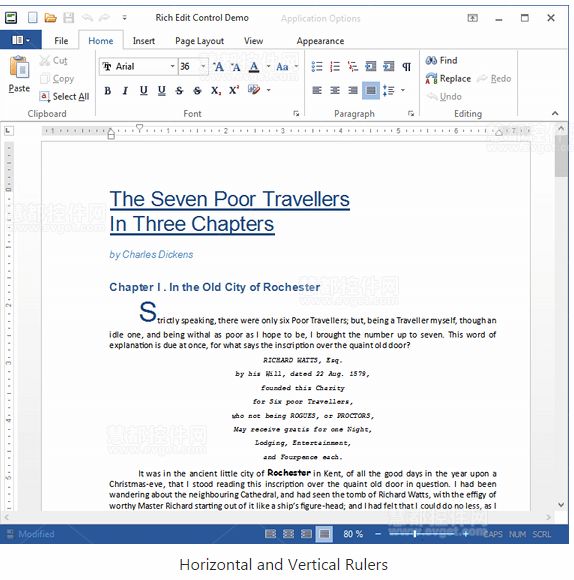Click the second view-mode icon in the status bar
This screenshot has height=580, width=574.
[288, 534]
